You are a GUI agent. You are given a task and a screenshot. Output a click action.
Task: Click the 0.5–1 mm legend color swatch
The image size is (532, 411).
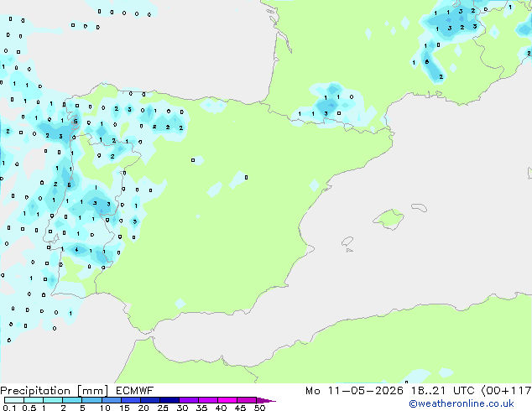[34, 400]
